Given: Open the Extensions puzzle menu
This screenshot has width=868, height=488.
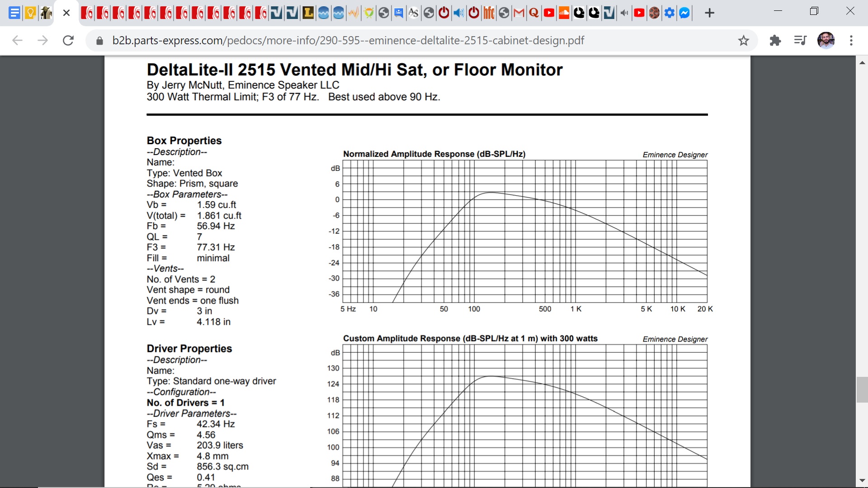Looking at the screenshot, I should [x=775, y=41].
